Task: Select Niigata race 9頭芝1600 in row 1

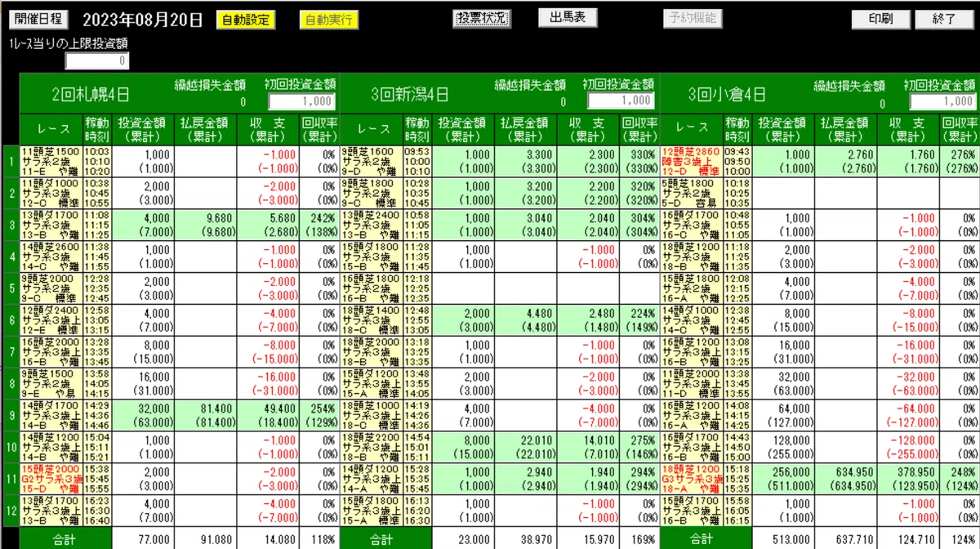Action: pyautogui.click(x=371, y=161)
